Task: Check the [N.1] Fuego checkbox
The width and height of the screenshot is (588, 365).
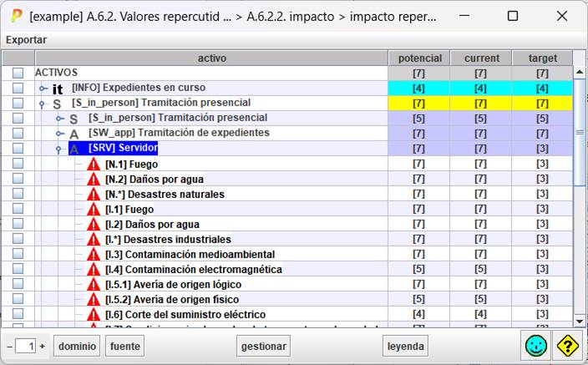Action: 18,163
